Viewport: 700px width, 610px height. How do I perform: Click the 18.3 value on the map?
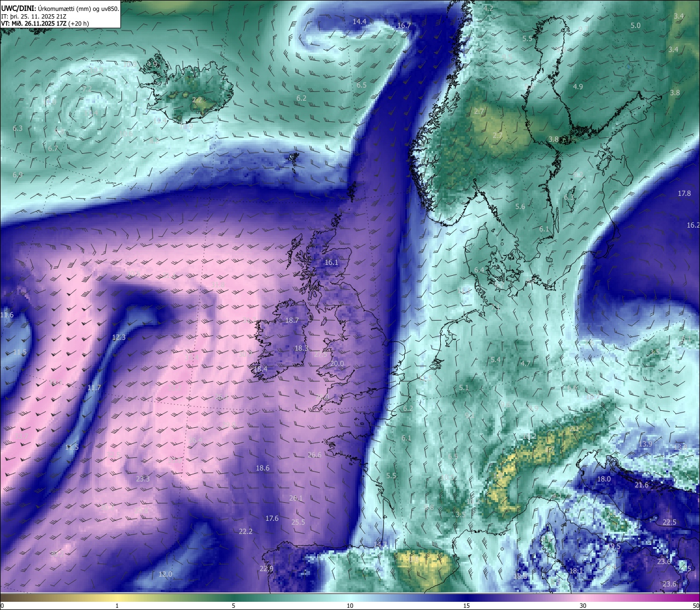(x=301, y=348)
